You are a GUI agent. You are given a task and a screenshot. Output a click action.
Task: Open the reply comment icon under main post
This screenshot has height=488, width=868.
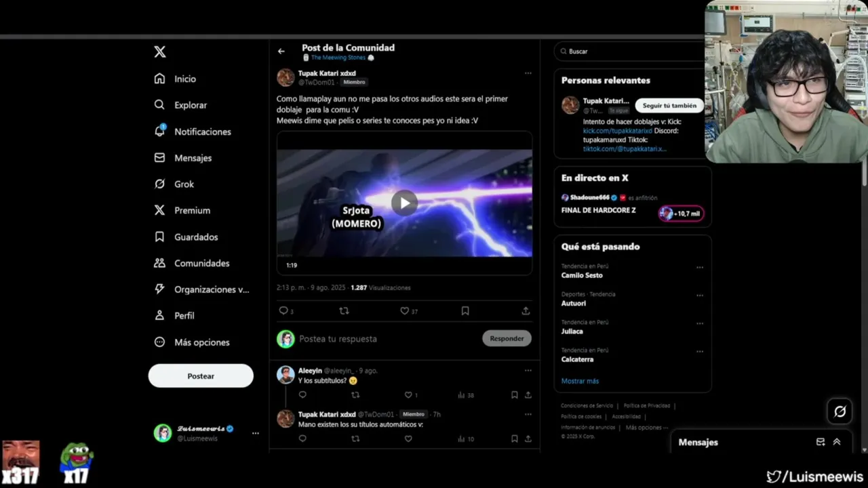283,311
